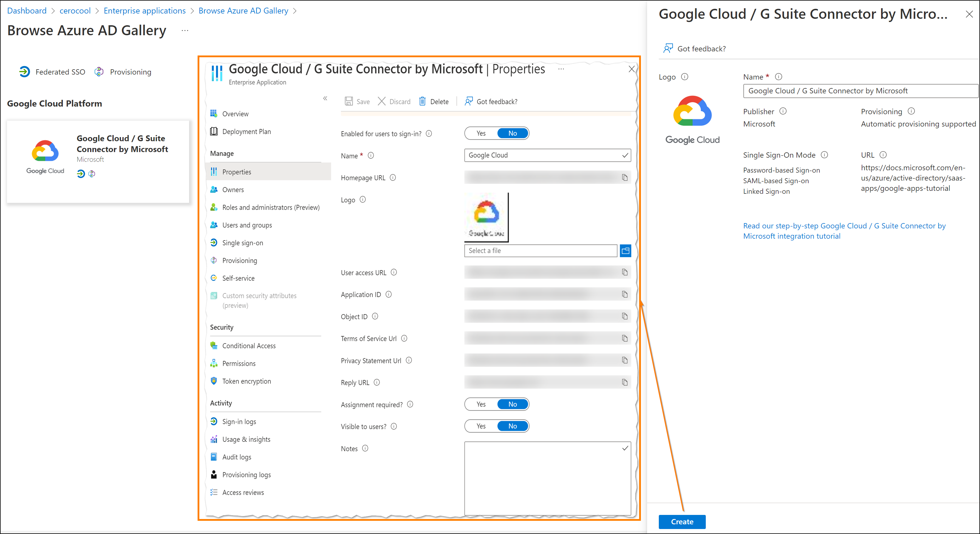Copy the Privacy Statement Url
Image resolution: width=980 pixels, height=534 pixels.
click(625, 360)
